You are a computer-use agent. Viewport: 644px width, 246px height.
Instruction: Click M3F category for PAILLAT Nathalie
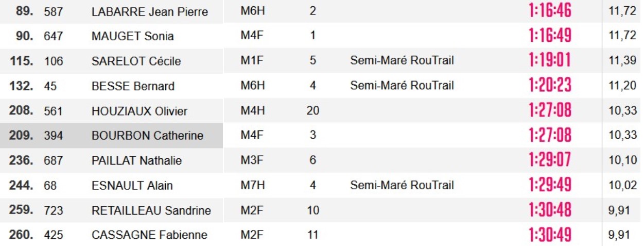(x=252, y=160)
